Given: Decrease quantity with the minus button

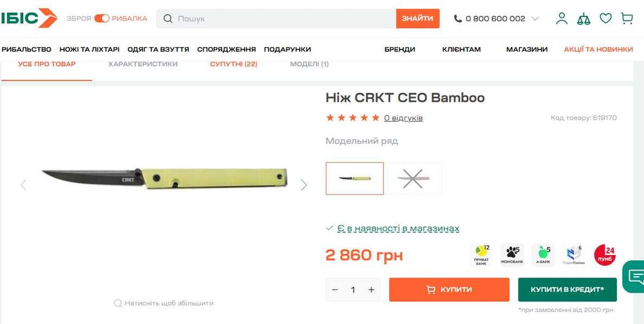Looking at the screenshot, I should point(335,289).
